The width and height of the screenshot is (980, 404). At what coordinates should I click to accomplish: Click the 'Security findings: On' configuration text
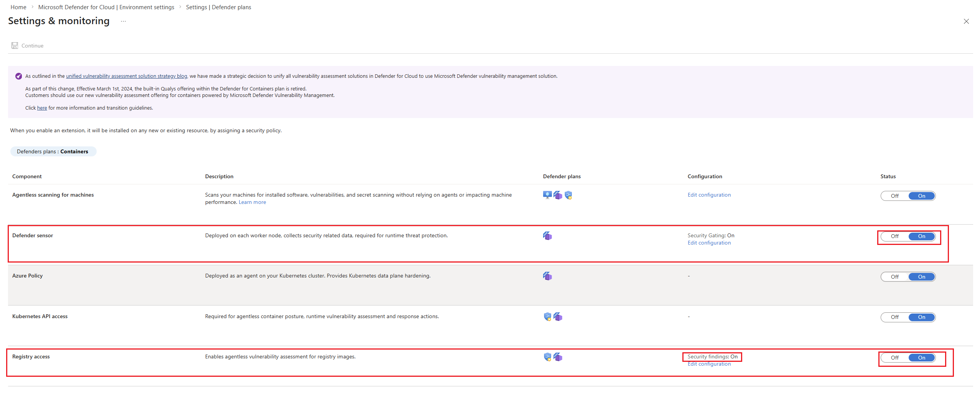(713, 357)
